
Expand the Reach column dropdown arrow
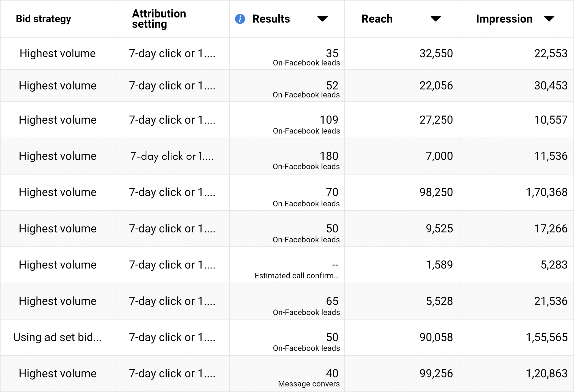click(436, 19)
